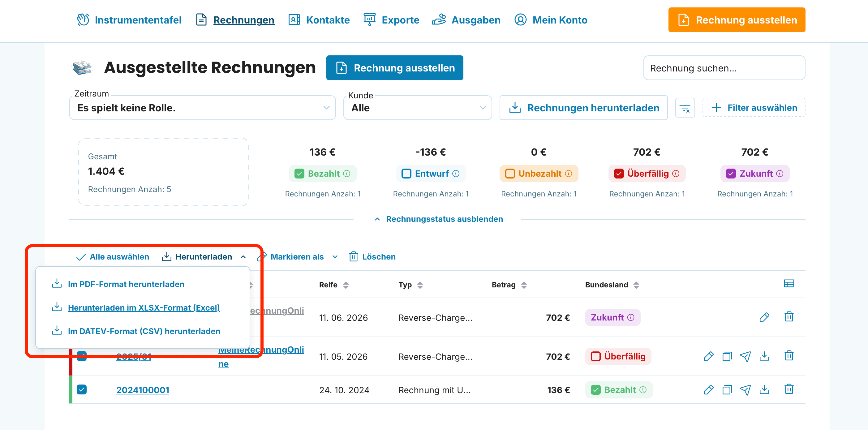The image size is (868, 430).
Task: Click the Rechnung suchen search field
Action: (724, 68)
